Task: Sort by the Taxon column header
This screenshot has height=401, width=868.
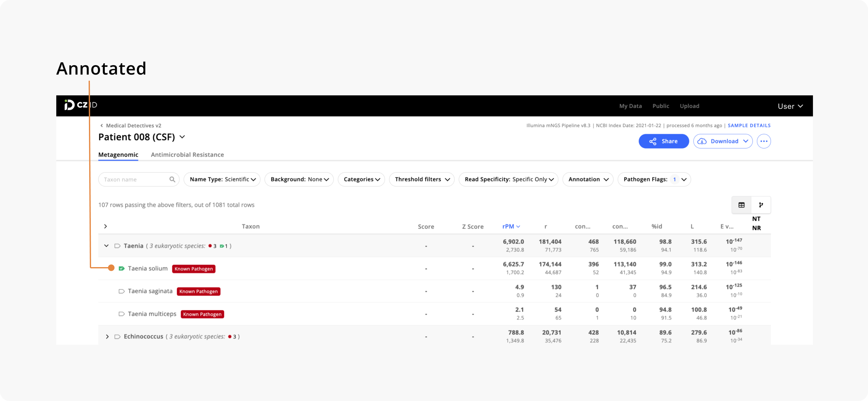Action: [251, 226]
